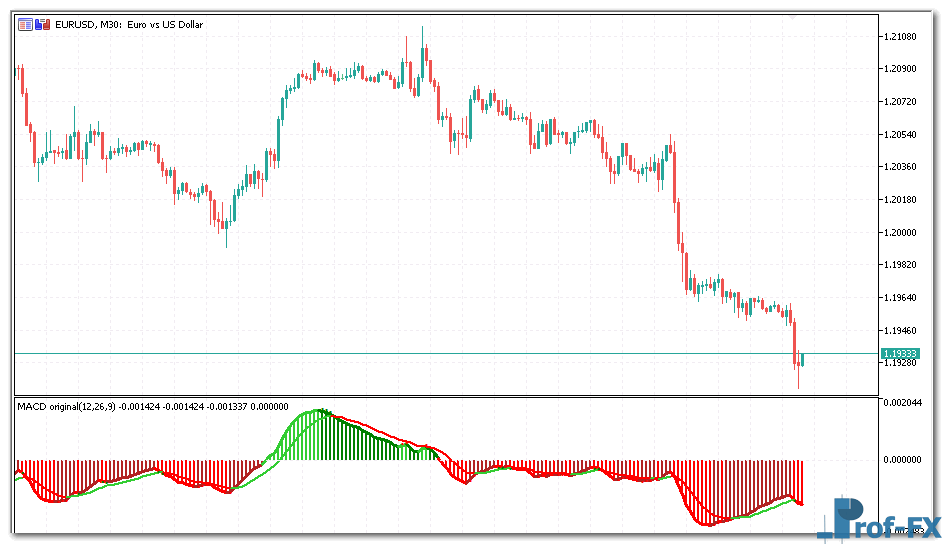Click the 0.002044 MACD scale label
This screenshot has width=944, height=544.
(905, 402)
